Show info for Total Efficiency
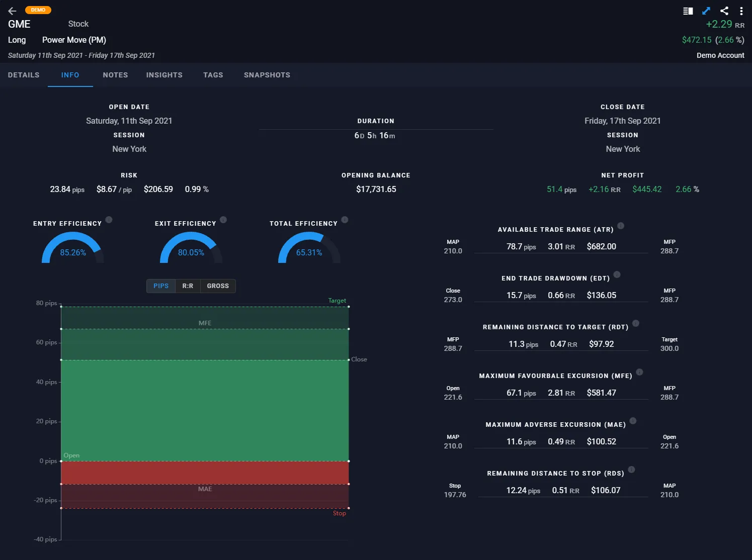The width and height of the screenshot is (752, 560). [x=345, y=220]
